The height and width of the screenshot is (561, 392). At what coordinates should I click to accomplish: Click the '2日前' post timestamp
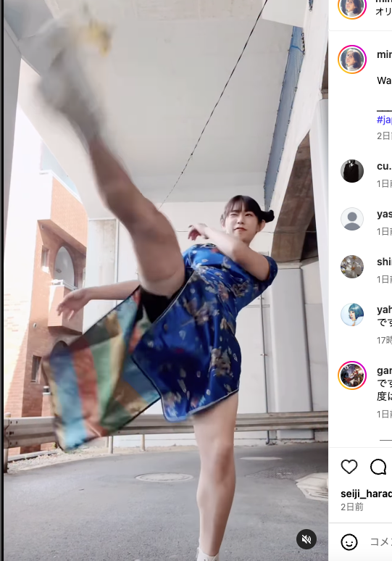[x=352, y=507]
